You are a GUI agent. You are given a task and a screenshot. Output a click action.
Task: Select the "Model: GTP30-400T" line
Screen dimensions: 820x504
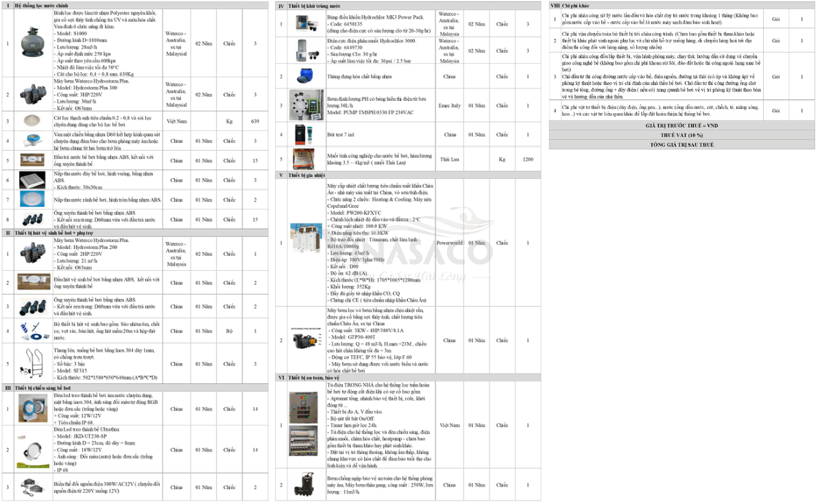[x=354, y=337]
